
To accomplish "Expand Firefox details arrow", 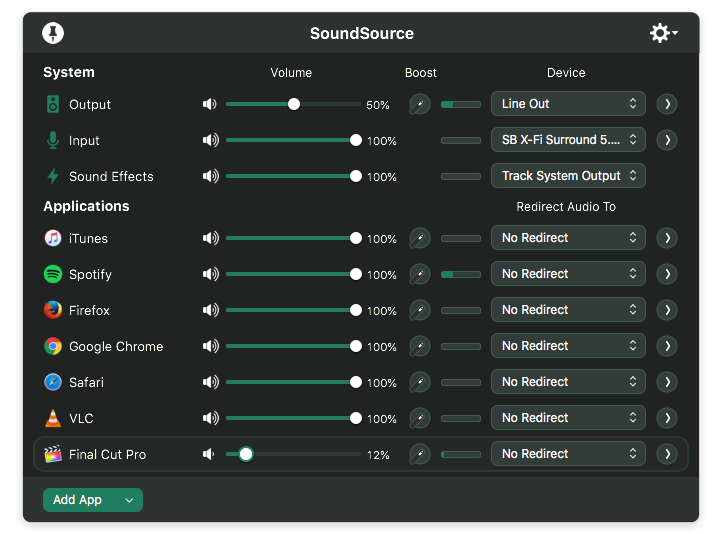I will [667, 310].
